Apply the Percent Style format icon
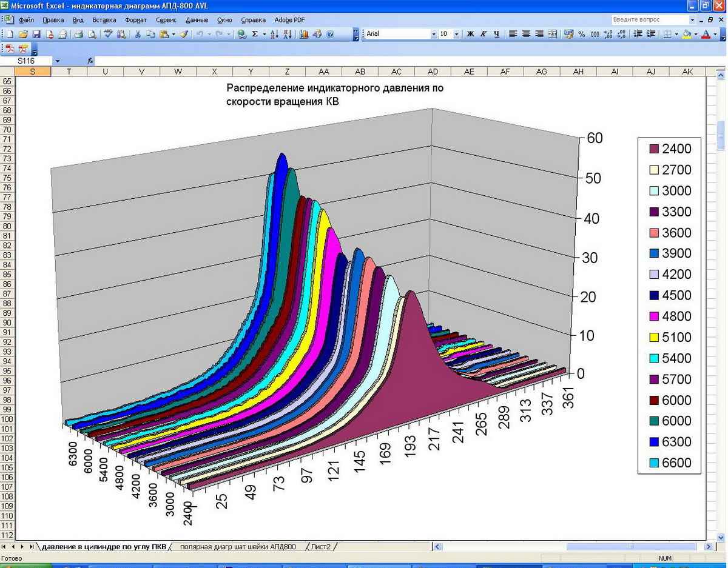 581,35
